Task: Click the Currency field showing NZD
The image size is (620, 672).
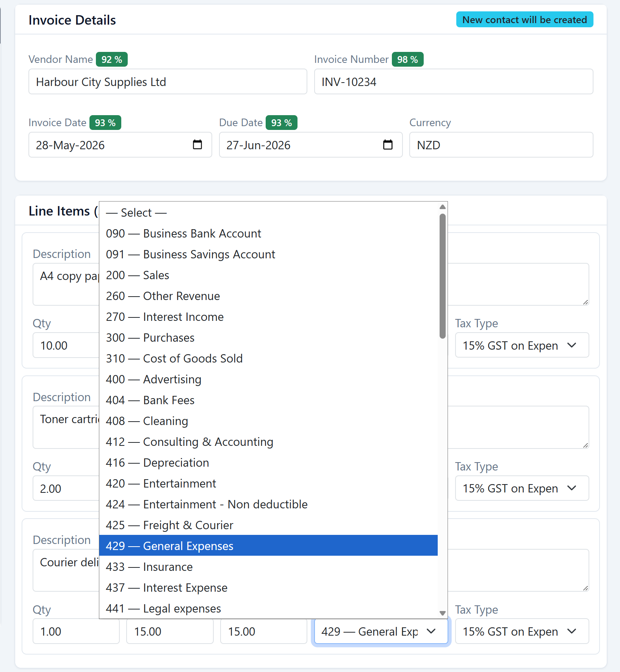Action: point(501,145)
